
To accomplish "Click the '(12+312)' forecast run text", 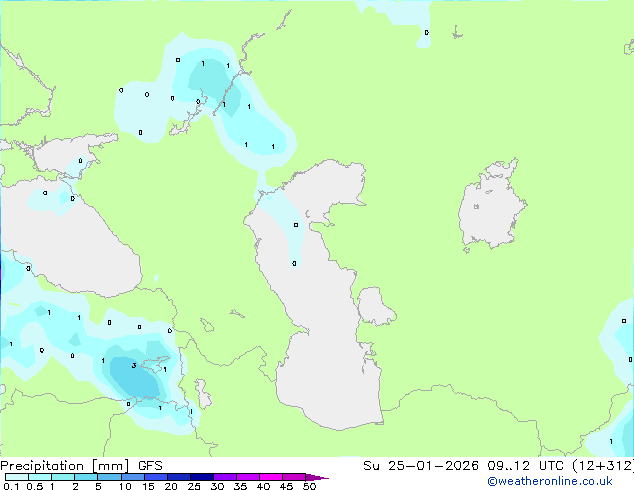I will pyautogui.click(x=603, y=466).
